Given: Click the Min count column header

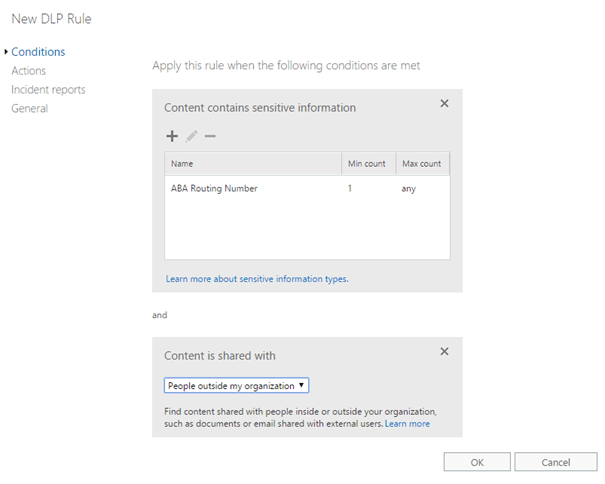Looking at the screenshot, I should point(366,163).
